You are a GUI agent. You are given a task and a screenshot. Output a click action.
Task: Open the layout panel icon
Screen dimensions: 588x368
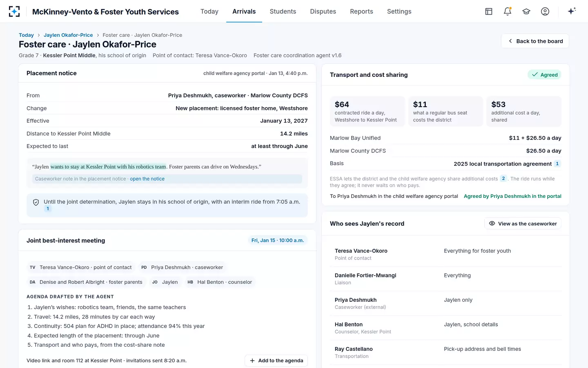click(x=489, y=11)
